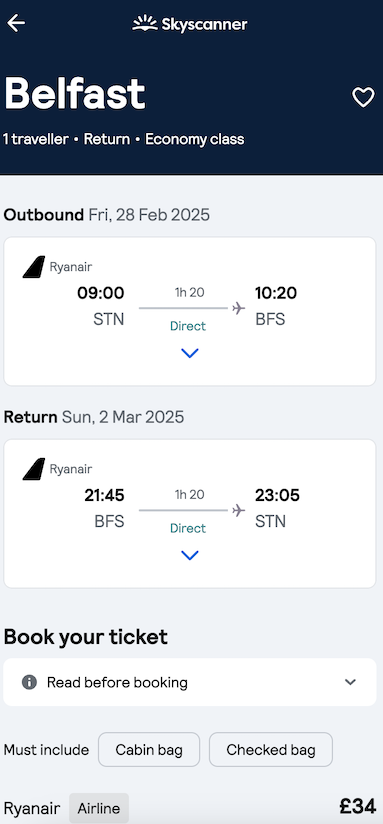The height and width of the screenshot is (824, 383).
Task: Click the outbound flight airplane icon
Action: pos(239,308)
